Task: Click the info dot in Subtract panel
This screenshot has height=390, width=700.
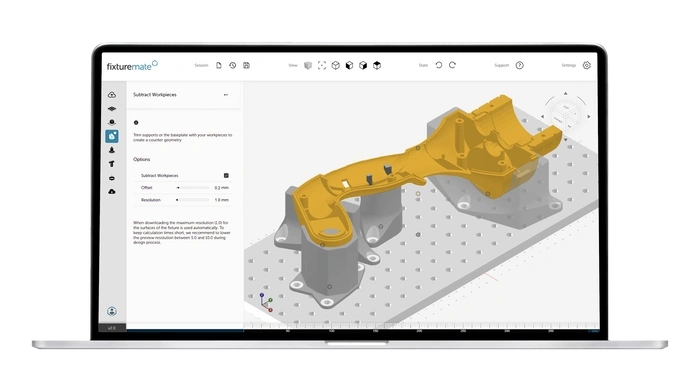Action: click(136, 122)
